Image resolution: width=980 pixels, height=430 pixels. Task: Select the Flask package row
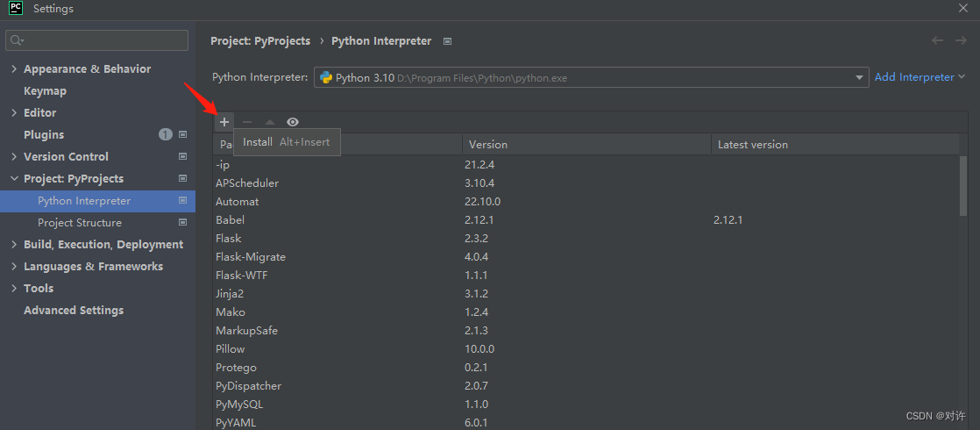pyautogui.click(x=586, y=239)
